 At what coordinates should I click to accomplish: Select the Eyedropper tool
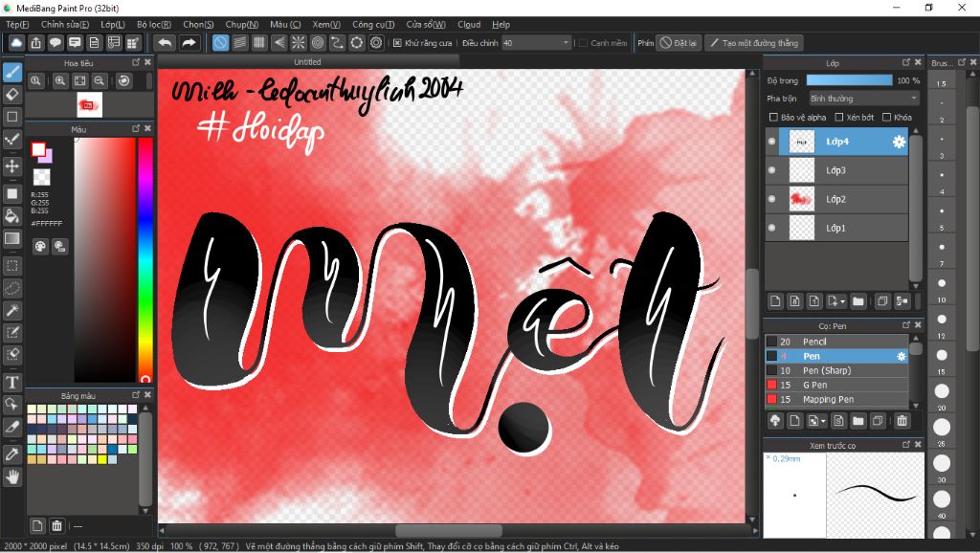11,454
